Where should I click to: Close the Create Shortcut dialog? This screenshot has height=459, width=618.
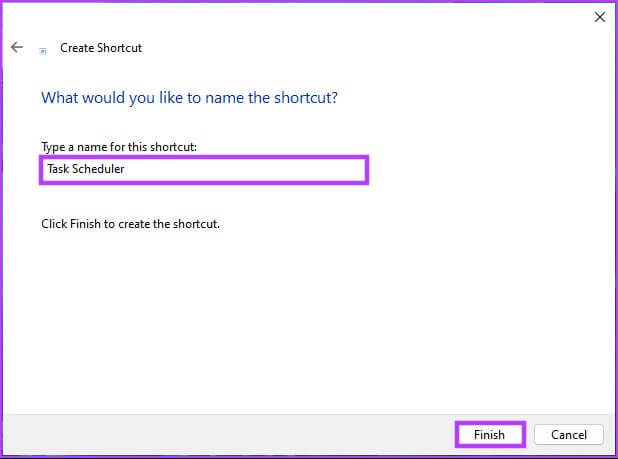click(599, 17)
